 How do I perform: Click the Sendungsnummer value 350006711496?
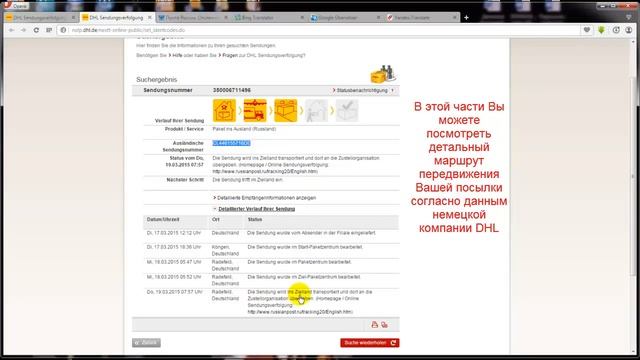pos(232,90)
